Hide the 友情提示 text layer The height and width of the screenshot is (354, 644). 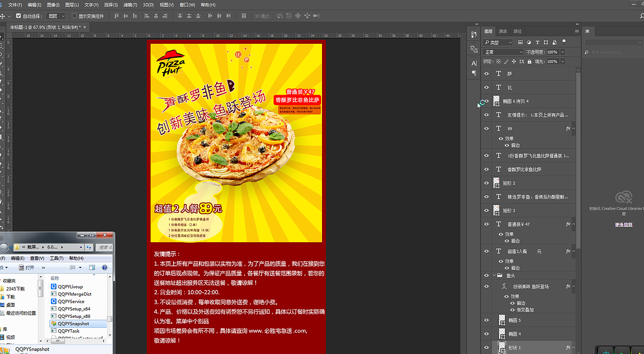coord(486,115)
